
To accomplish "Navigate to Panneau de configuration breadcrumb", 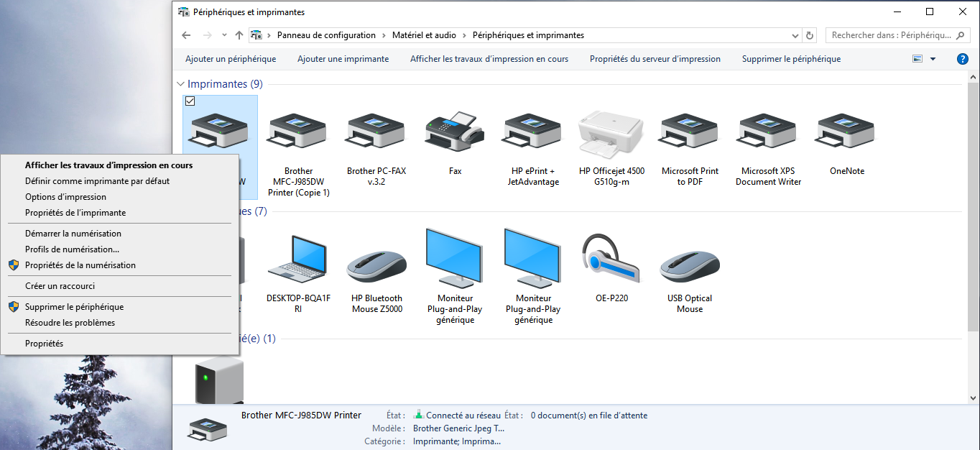I will point(326,35).
